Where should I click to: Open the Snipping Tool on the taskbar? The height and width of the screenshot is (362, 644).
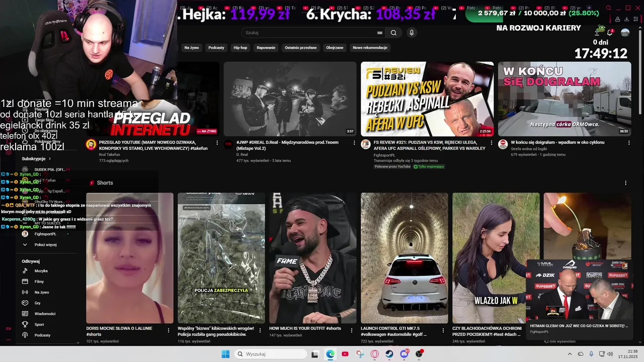click(360, 354)
